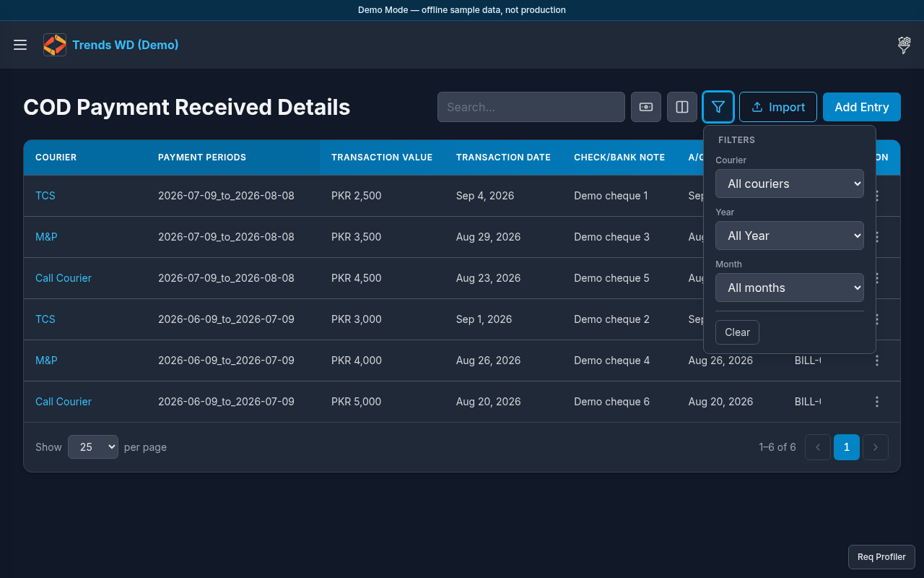Click the PKR 4,000 transaction value
The height and width of the screenshot is (578, 924).
coord(357,361)
